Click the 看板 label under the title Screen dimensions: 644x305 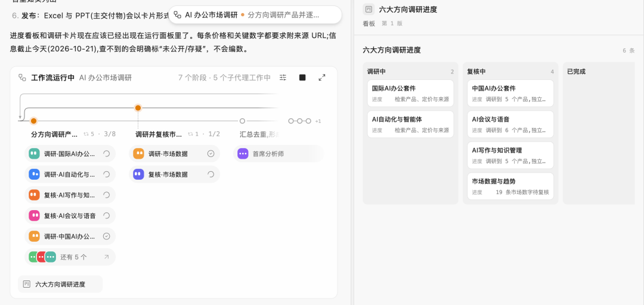369,24
